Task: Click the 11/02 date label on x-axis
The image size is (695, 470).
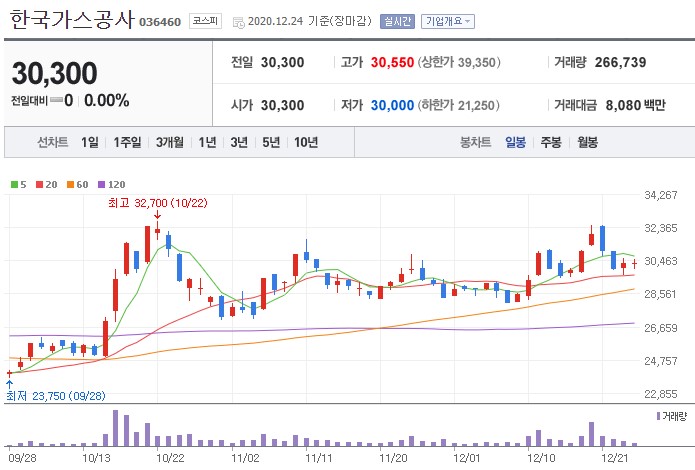Action: point(245,458)
